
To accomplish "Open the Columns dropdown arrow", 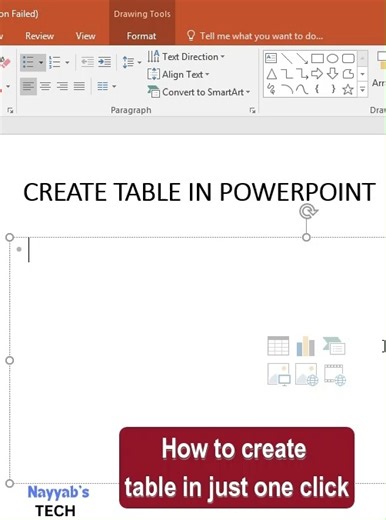I will [x=114, y=87].
